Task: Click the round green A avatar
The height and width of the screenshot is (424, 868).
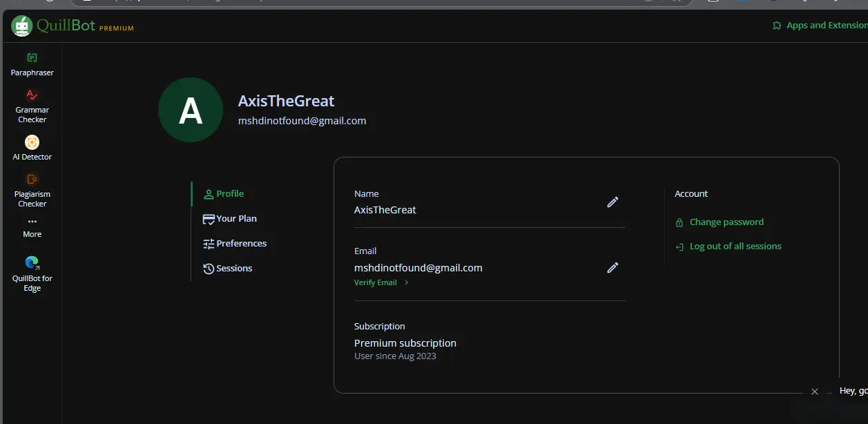Action: 191,110
